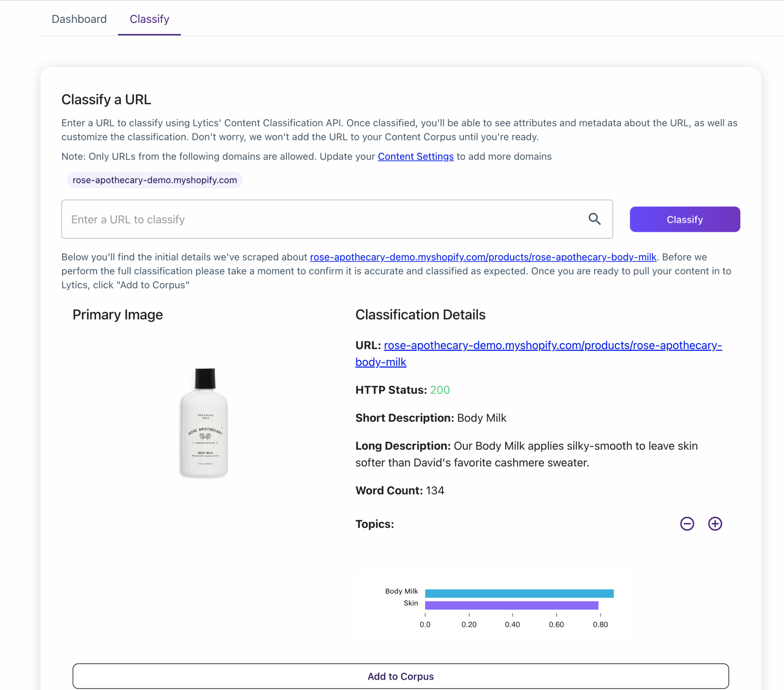Image resolution: width=784 pixels, height=690 pixels.
Task: Click the search magnifier icon in URL field
Action: pos(595,219)
